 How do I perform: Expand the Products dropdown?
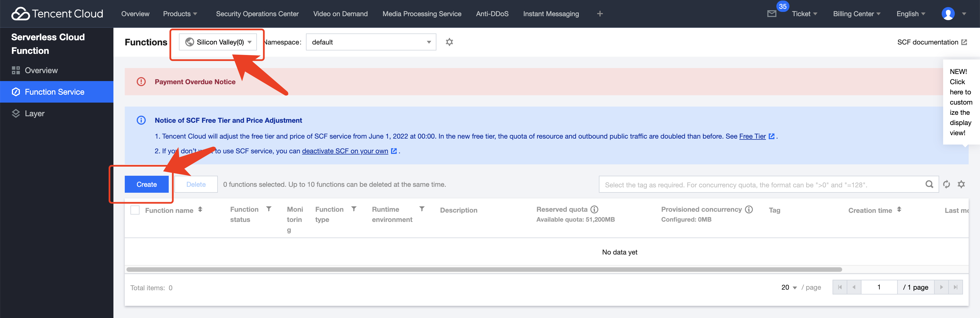180,14
